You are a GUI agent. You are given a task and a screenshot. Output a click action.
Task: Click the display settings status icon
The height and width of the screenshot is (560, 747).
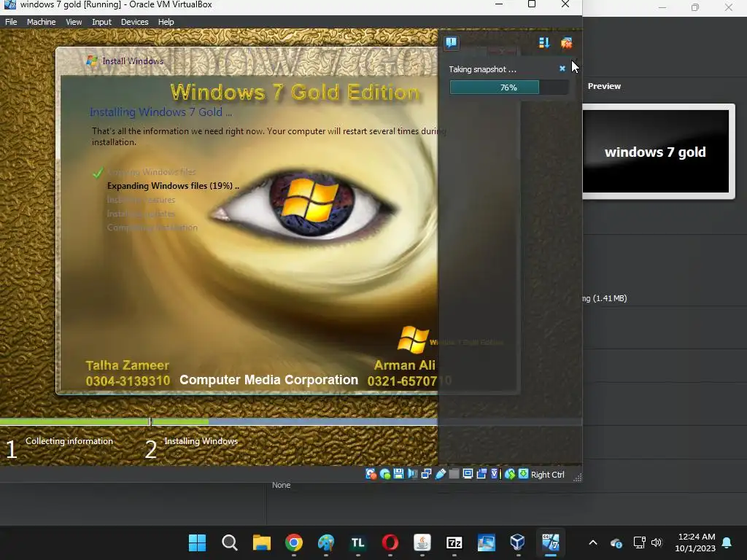[468, 474]
